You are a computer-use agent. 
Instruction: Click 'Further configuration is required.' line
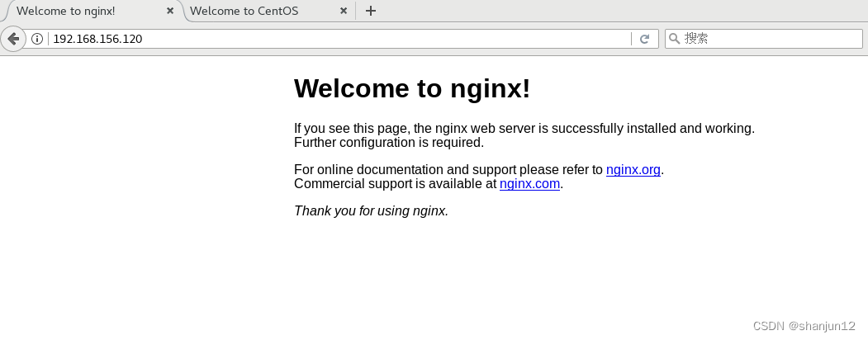click(389, 143)
